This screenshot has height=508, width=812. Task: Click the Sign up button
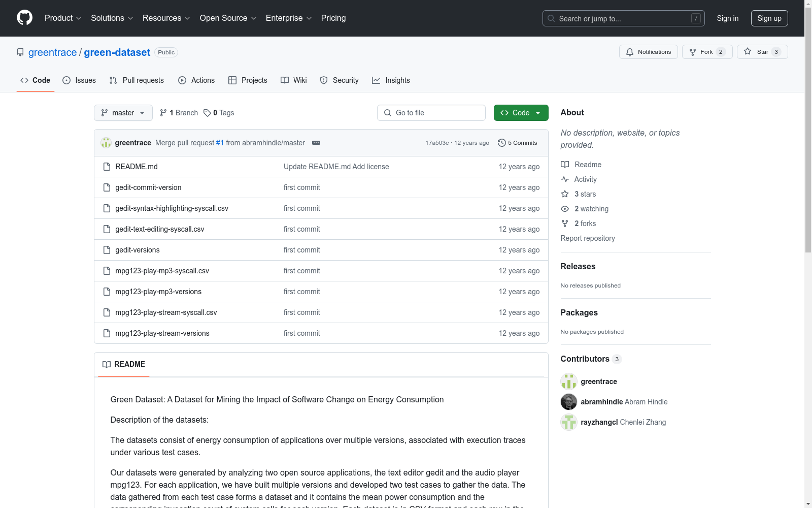[x=769, y=18]
